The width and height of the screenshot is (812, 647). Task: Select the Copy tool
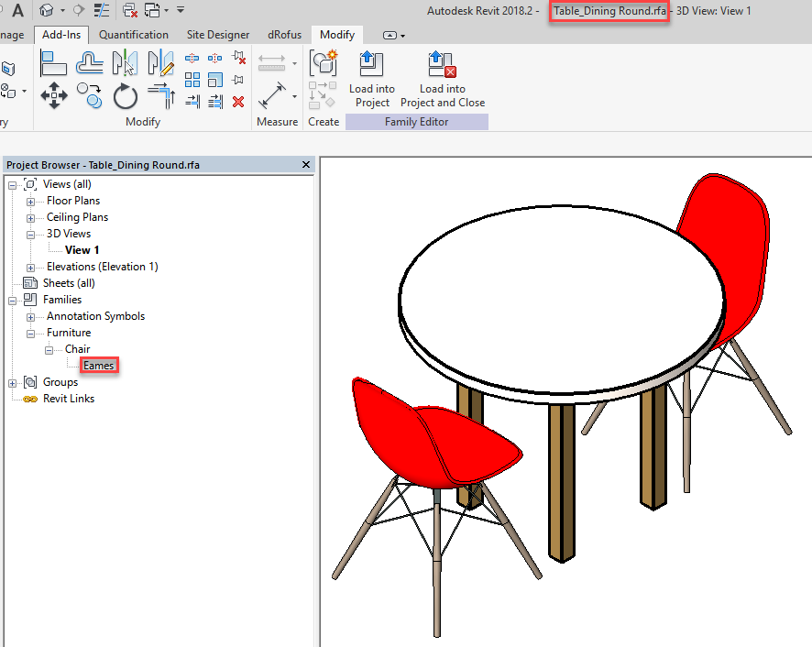pyautogui.click(x=88, y=98)
